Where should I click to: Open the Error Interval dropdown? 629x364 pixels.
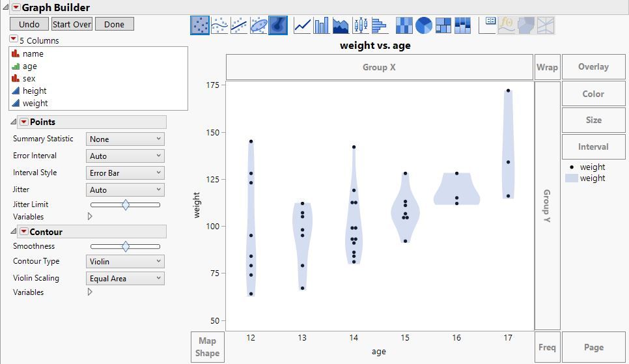(125, 156)
